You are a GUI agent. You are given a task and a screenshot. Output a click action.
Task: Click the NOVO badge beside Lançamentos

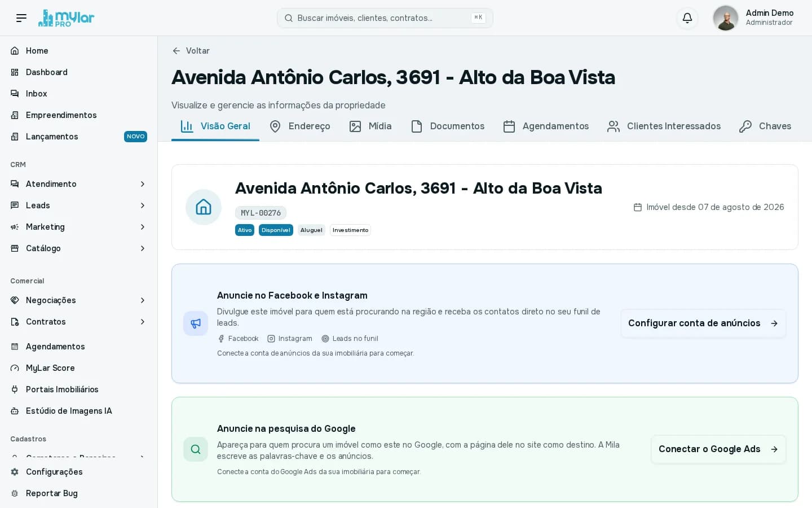(135, 137)
